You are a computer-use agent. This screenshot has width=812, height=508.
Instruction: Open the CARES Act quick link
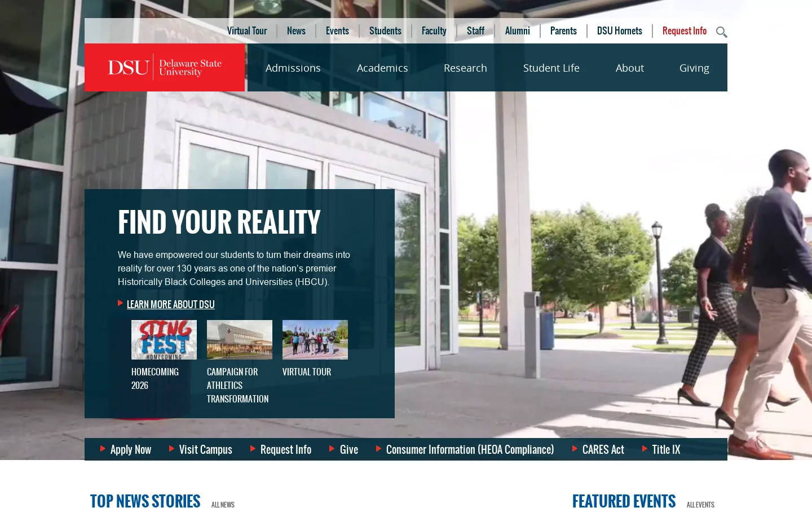click(x=603, y=449)
